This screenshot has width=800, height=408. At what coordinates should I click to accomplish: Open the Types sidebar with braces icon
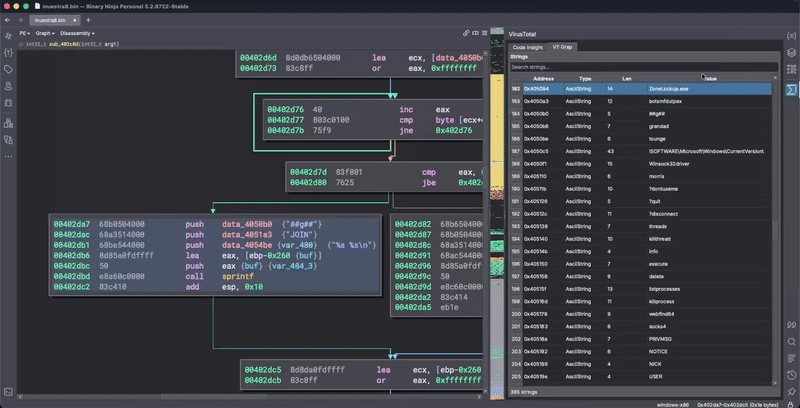pos(8,50)
